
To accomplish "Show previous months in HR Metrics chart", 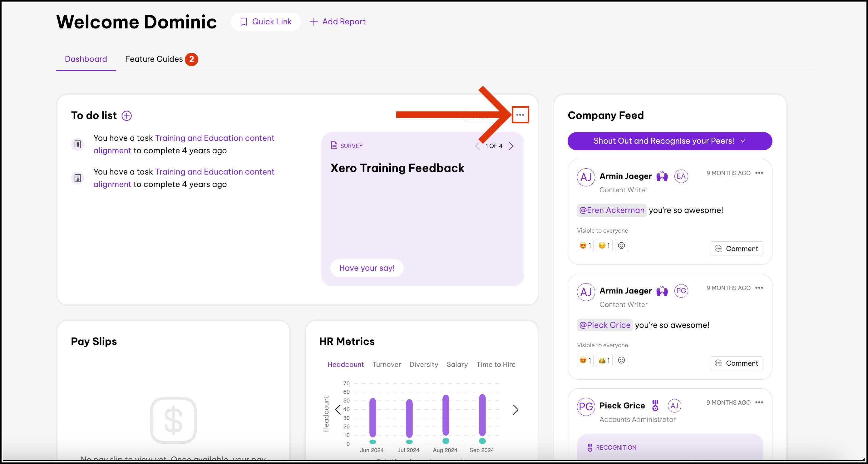I will pos(338,409).
